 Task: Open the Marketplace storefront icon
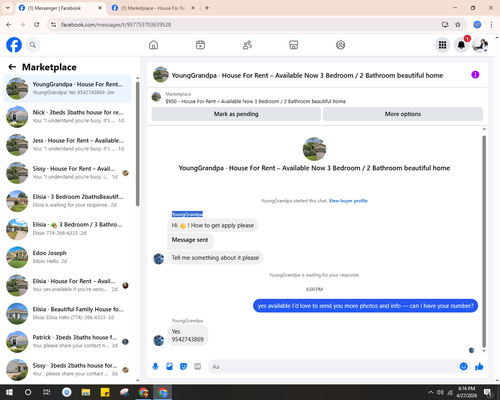[294, 45]
